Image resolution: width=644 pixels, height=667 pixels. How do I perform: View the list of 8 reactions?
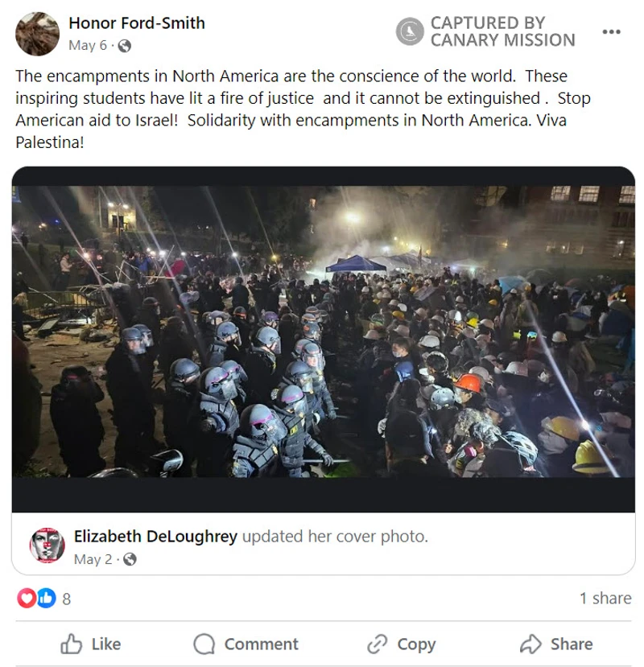pos(66,599)
